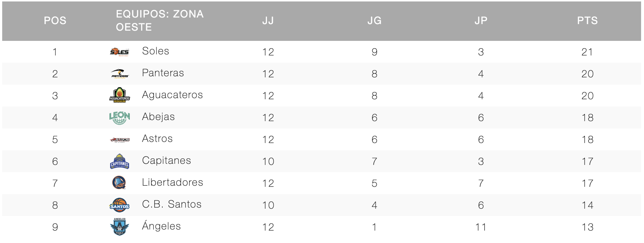Select the JJ column header

pos(268,20)
